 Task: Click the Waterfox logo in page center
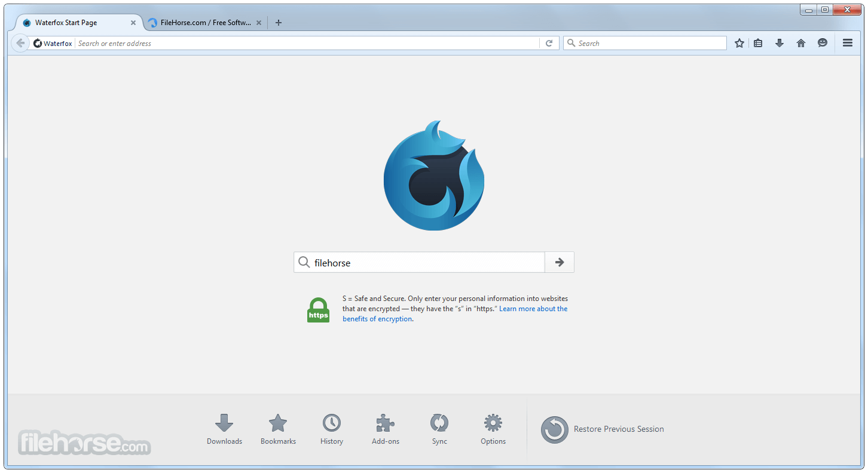tap(434, 176)
